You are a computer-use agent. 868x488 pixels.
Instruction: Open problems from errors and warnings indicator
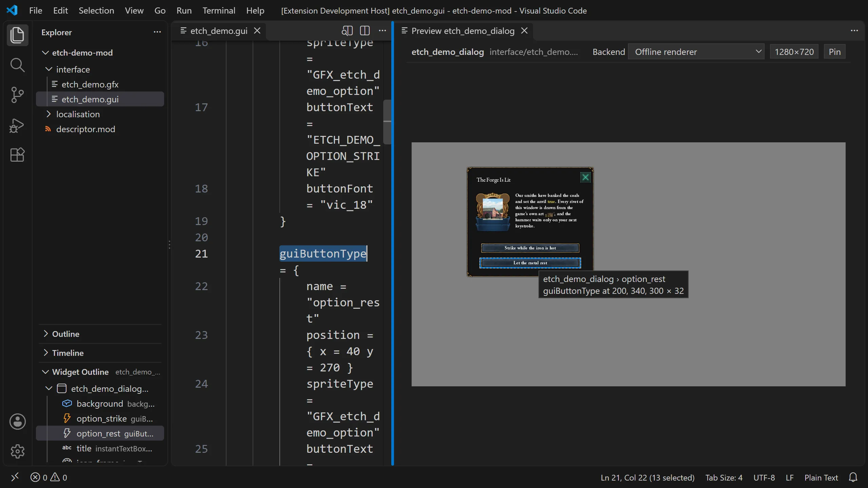point(49,477)
